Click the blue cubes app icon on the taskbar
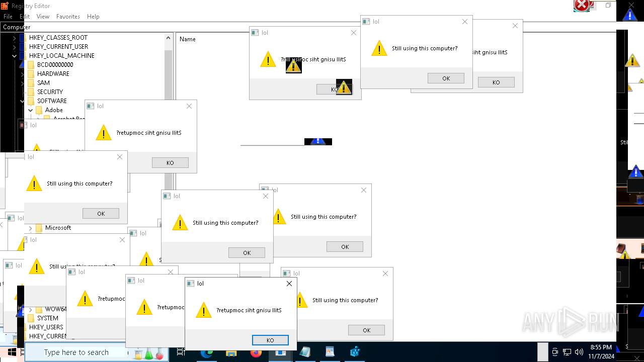Viewport: 644px width, 362px height. pyautogui.click(x=355, y=352)
